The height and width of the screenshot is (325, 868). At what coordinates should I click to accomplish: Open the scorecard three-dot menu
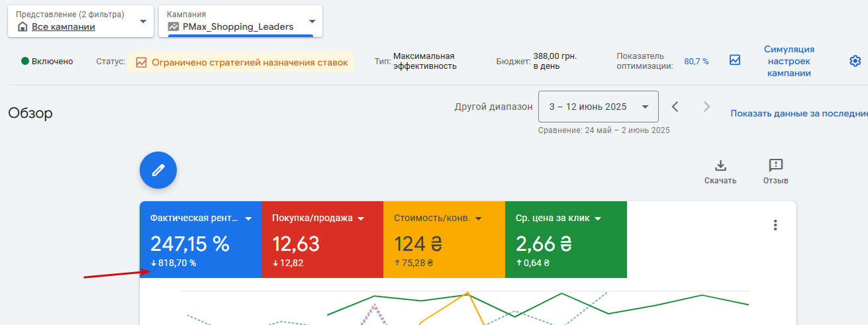tap(775, 225)
